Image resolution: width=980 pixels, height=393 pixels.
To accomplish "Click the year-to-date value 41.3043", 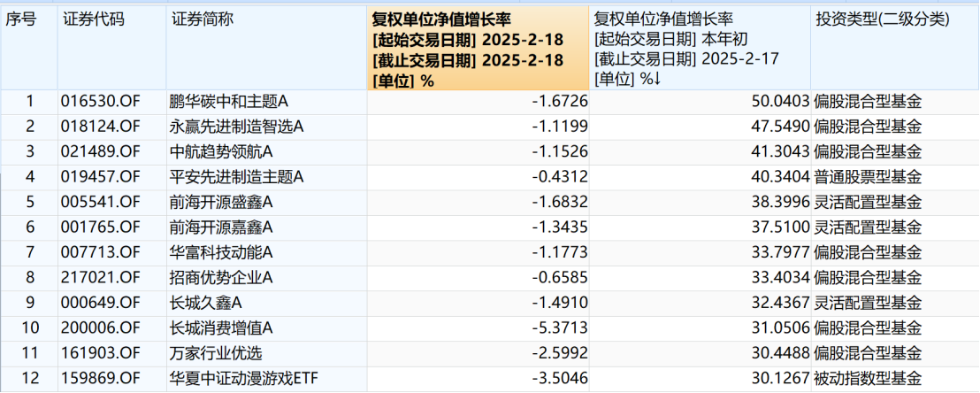I will [783, 152].
